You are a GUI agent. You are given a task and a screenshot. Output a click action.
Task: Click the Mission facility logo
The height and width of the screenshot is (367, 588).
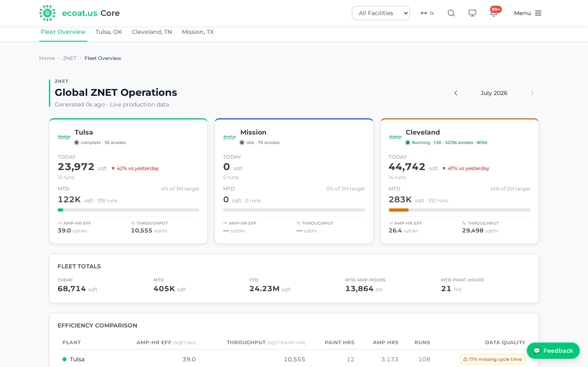click(x=229, y=137)
